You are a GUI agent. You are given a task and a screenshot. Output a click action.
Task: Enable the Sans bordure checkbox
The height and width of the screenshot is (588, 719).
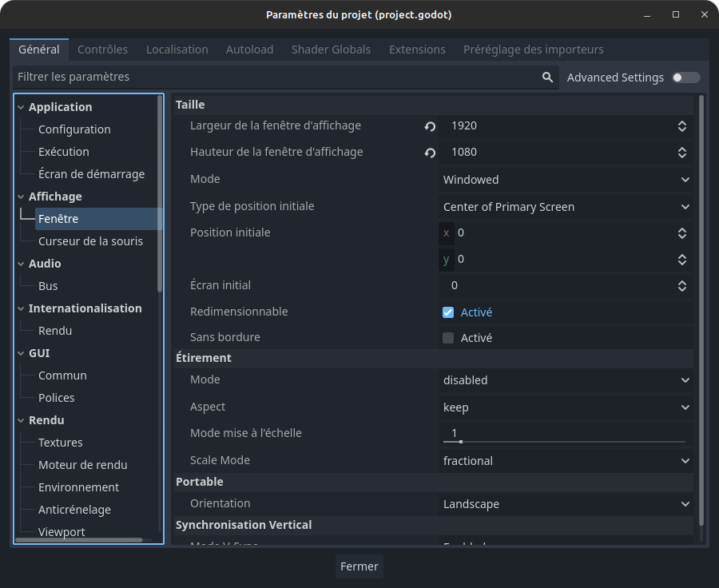(x=448, y=338)
